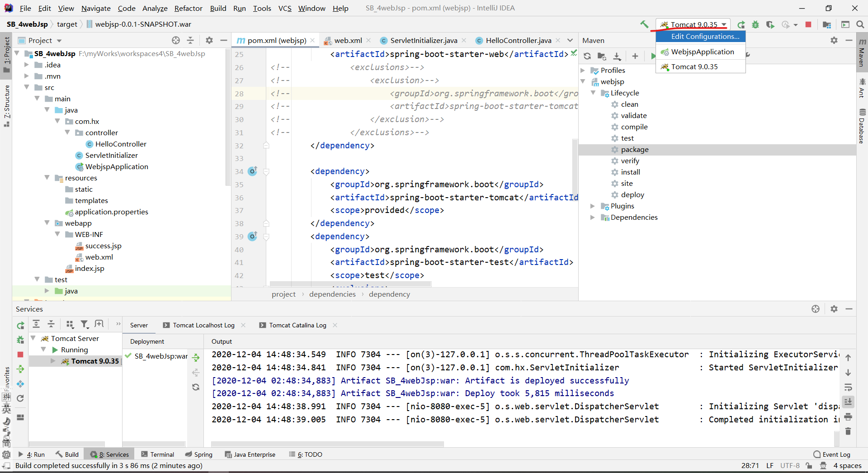The height and width of the screenshot is (473, 868).
Task: Select Edit Configurations... menu entry
Action: pos(701,36)
